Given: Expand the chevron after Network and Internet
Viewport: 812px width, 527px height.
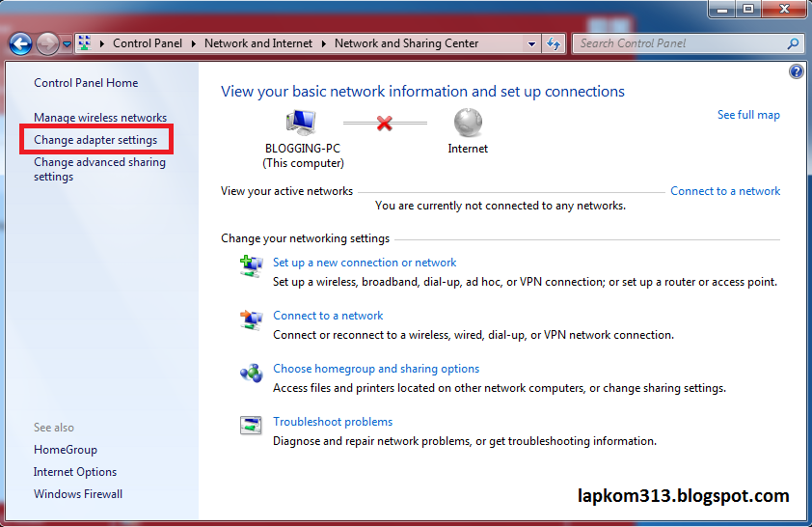Looking at the screenshot, I should tap(324, 43).
